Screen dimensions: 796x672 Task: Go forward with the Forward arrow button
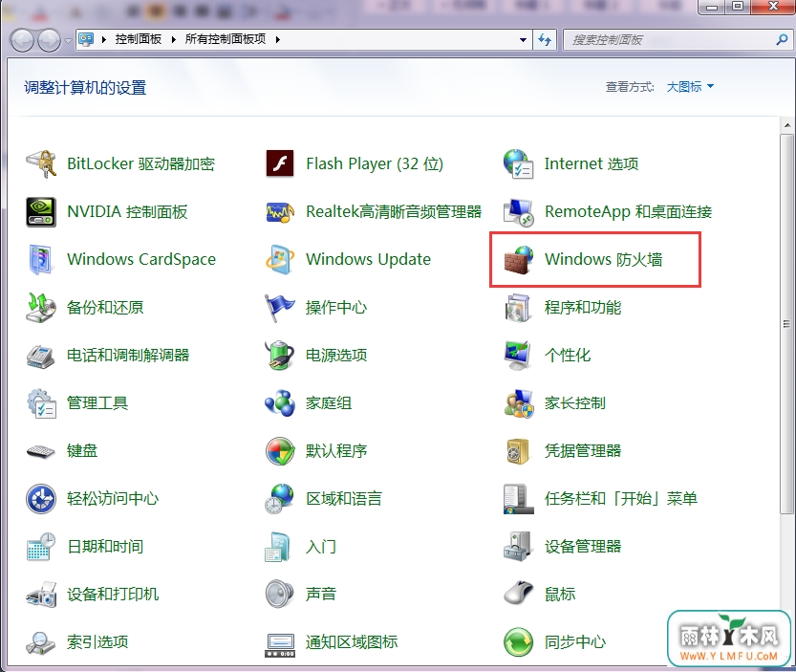coord(50,40)
